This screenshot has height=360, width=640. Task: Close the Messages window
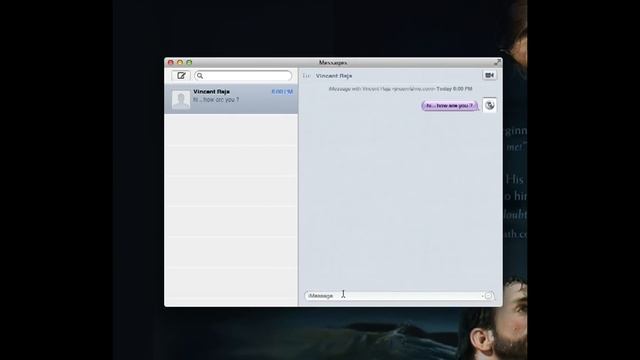click(171, 62)
